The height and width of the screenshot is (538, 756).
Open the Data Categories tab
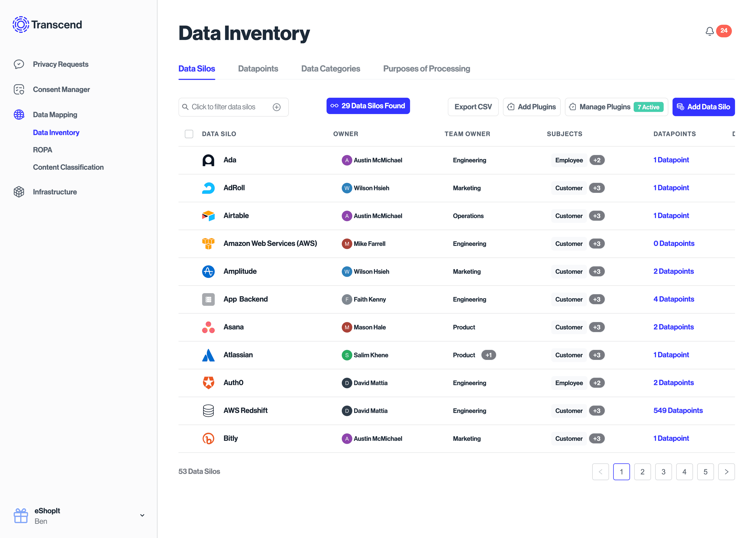click(330, 69)
